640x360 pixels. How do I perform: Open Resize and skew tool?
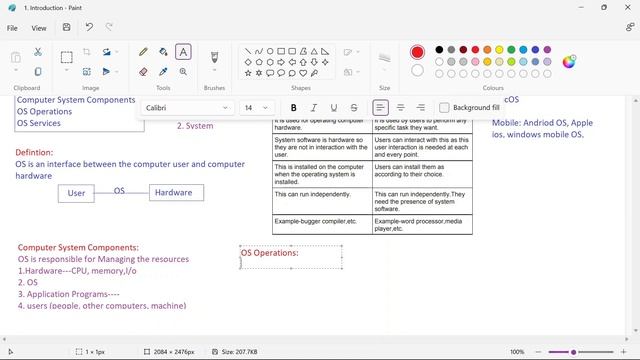click(x=87, y=72)
